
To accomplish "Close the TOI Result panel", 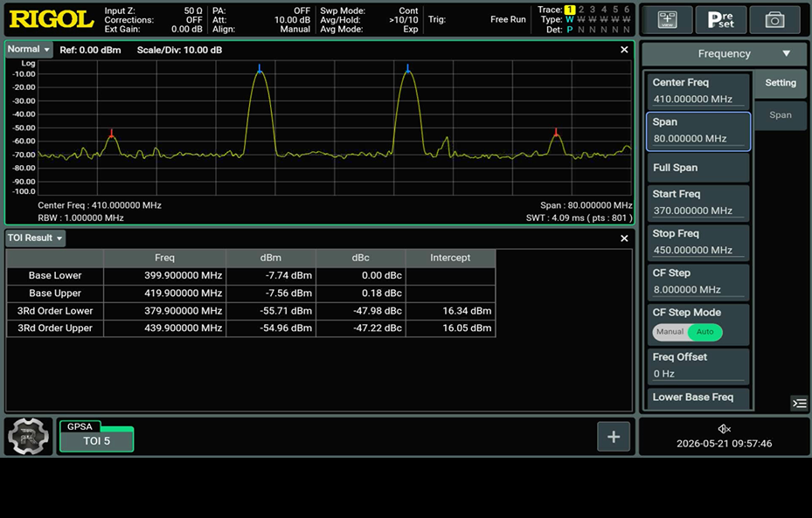I will point(624,238).
